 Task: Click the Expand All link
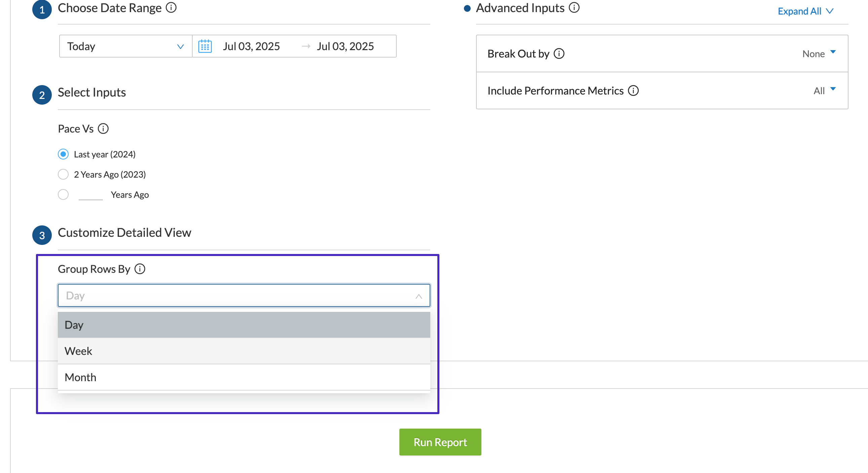tap(805, 11)
